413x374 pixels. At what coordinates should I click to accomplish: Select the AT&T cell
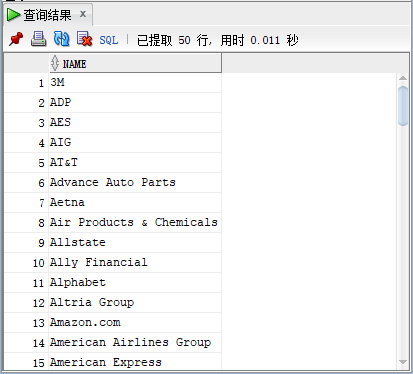point(135,163)
